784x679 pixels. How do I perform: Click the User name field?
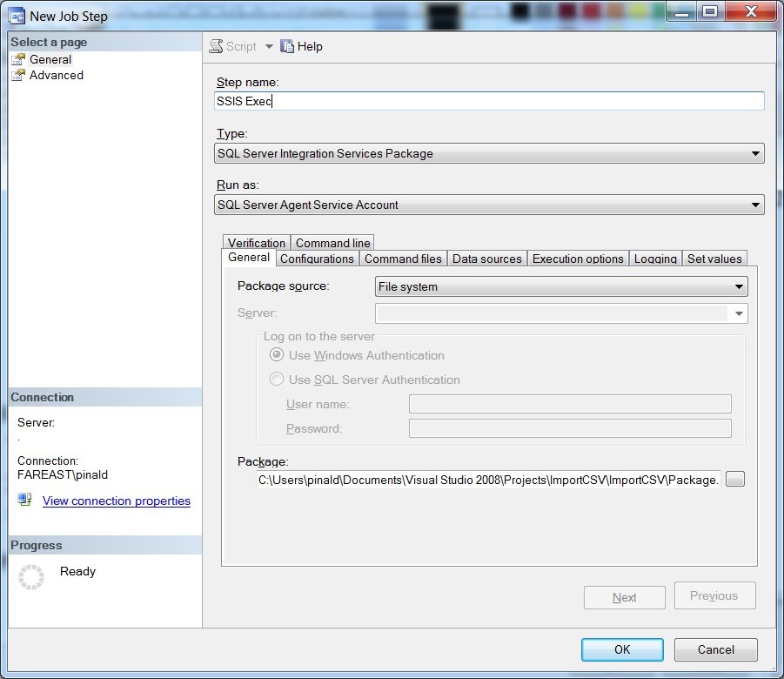coord(570,404)
